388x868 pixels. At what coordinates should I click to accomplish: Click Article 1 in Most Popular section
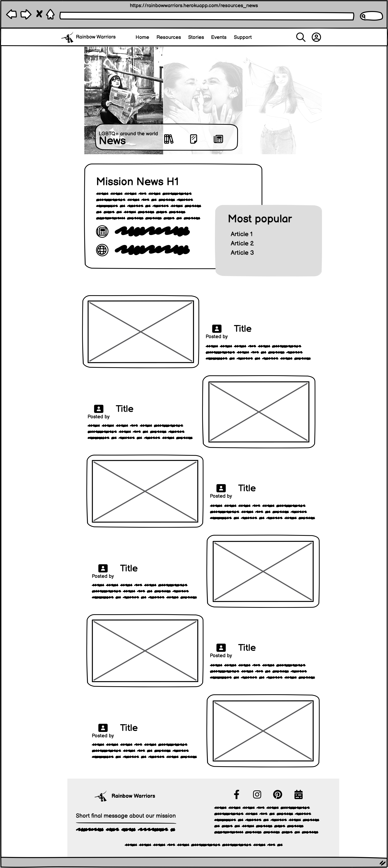coord(241,234)
